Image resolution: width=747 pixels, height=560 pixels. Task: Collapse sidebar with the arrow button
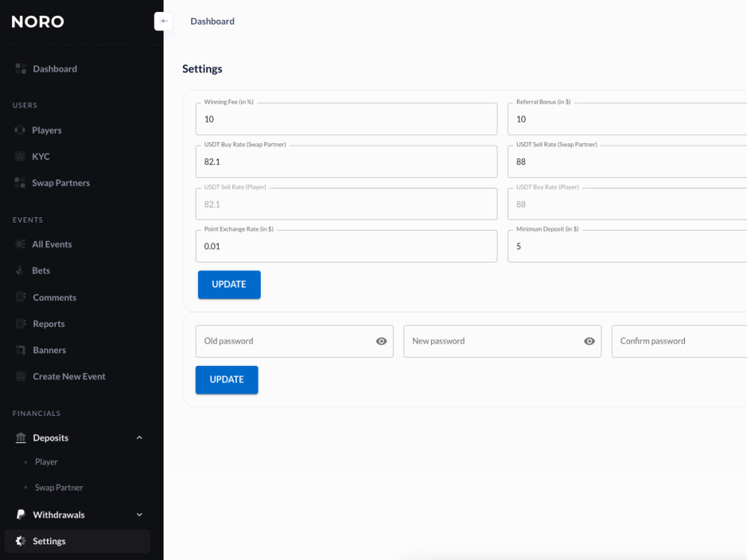164,21
